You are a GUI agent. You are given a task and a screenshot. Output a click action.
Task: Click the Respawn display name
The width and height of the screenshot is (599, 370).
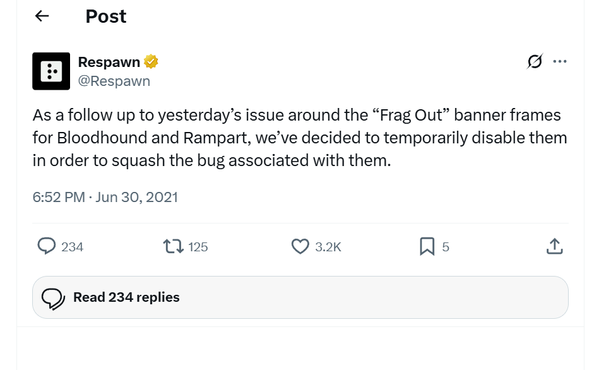click(x=109, y=62)
